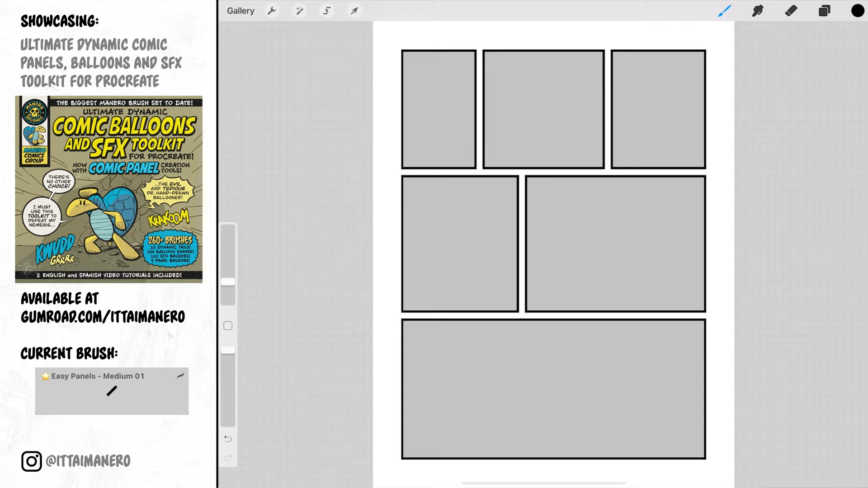Click the star icon next to Easy Panels
868x488 pixels.
tap(46, 376)
